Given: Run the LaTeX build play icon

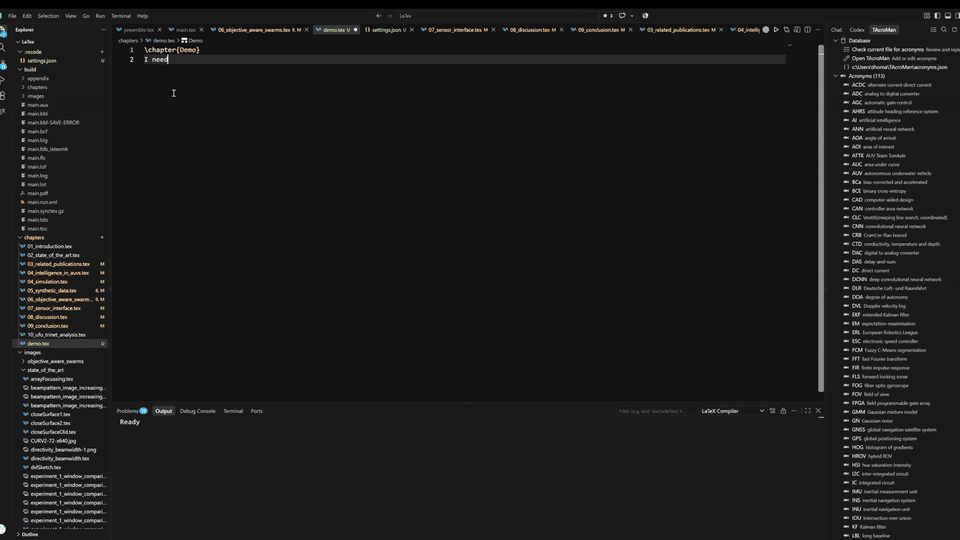Looking at the screenshot, I should (776, 29).
